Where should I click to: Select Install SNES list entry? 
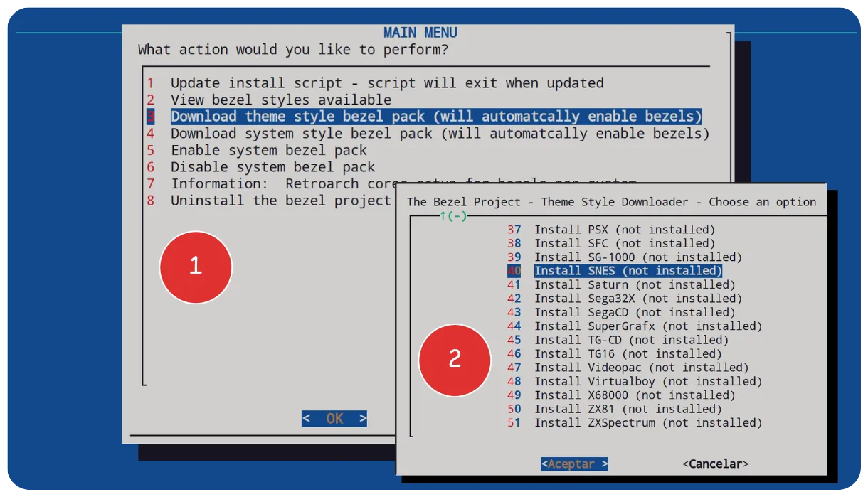tap(628, 271)
